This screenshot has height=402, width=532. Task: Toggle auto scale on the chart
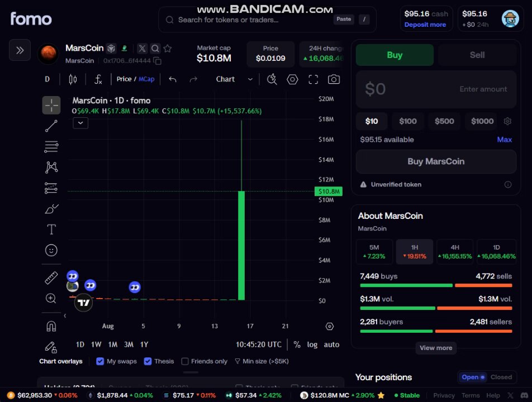point(331,344)
